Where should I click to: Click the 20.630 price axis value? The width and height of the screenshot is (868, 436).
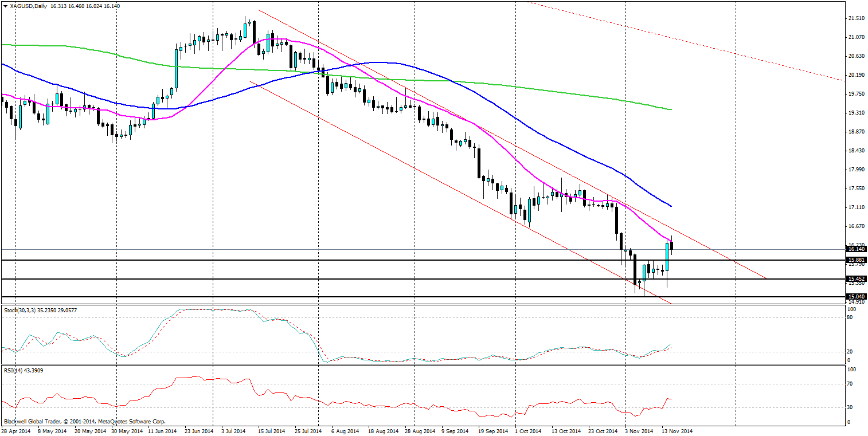point(857,56)
